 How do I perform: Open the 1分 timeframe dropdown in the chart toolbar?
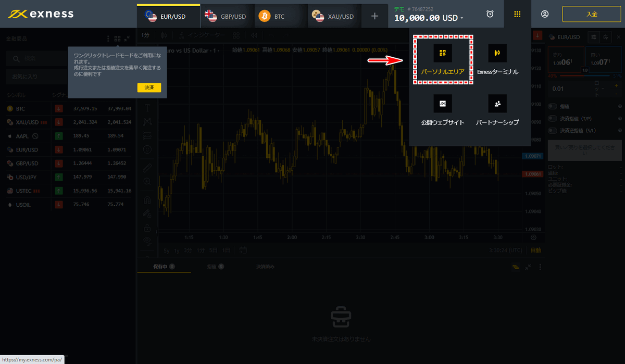click(146, 35)
